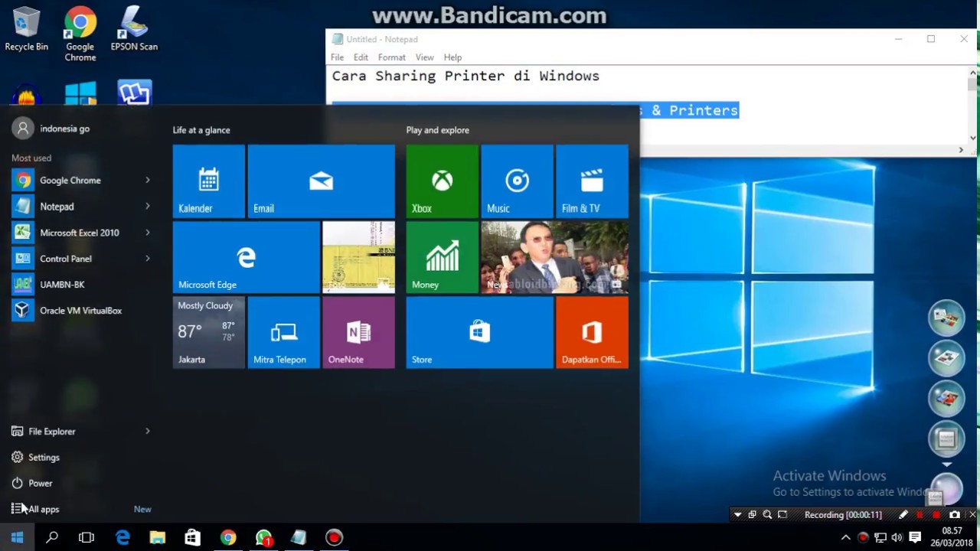Image resolution: width=980 pixels, height=551 pixels.
Task: Show All apps list
Action: [x=44, y=510]
